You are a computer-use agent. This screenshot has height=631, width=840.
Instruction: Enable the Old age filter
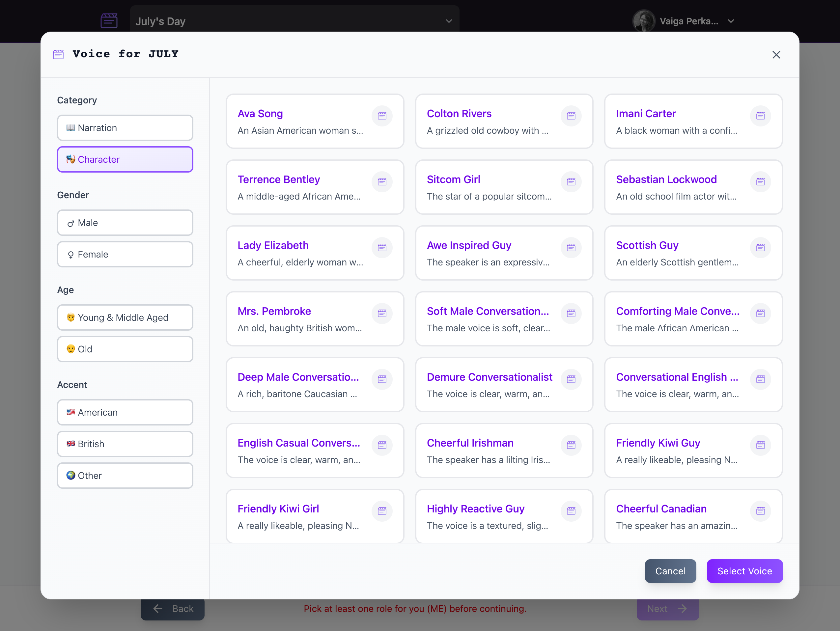click(x=125, y=349)
